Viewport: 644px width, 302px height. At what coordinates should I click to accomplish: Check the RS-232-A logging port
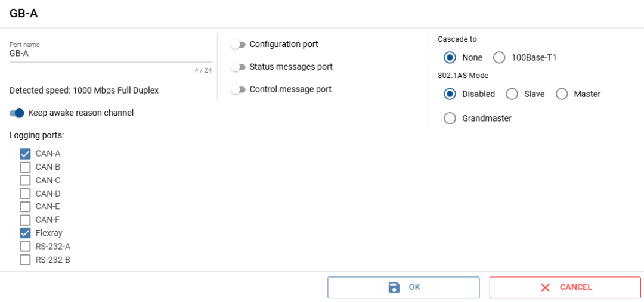pyautogui.click(x=25, y=246)
